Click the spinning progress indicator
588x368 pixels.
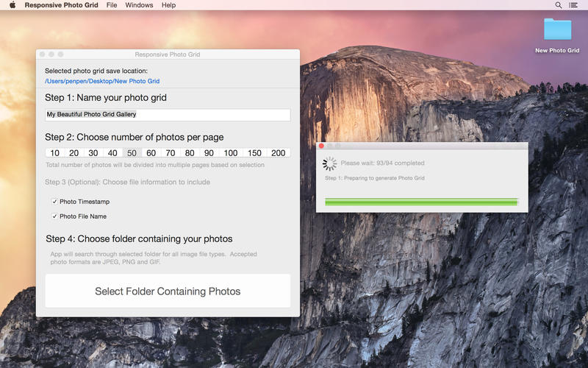tap(329, 163)
